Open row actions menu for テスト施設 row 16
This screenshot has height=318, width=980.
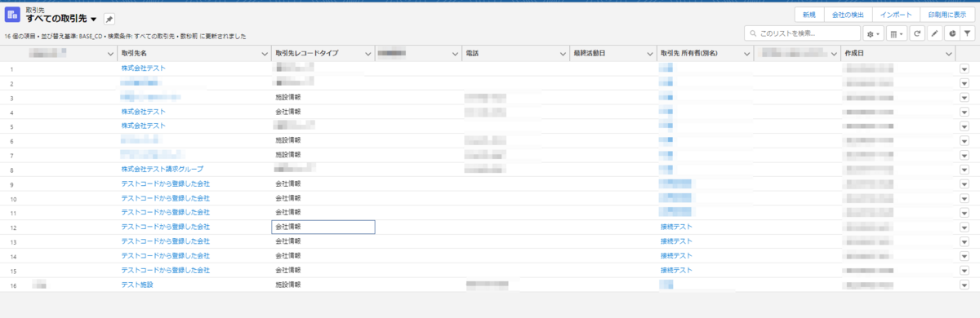(x=964, y=285)
